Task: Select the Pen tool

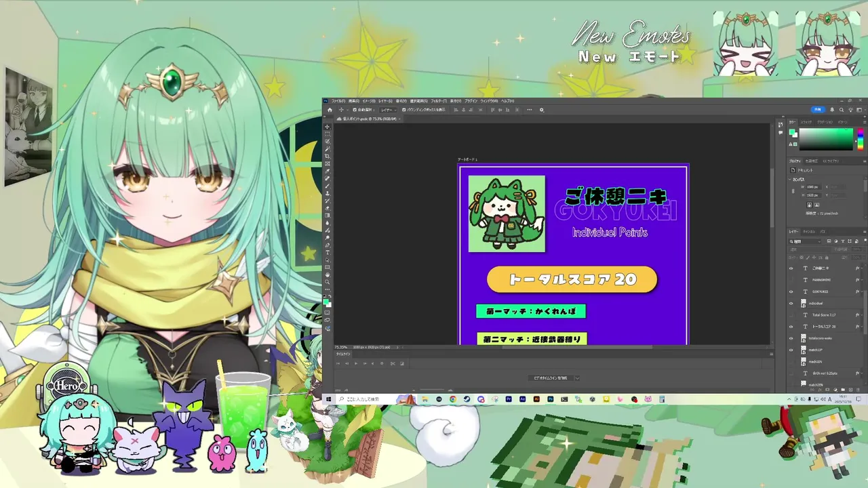Action: pos(328,244)
